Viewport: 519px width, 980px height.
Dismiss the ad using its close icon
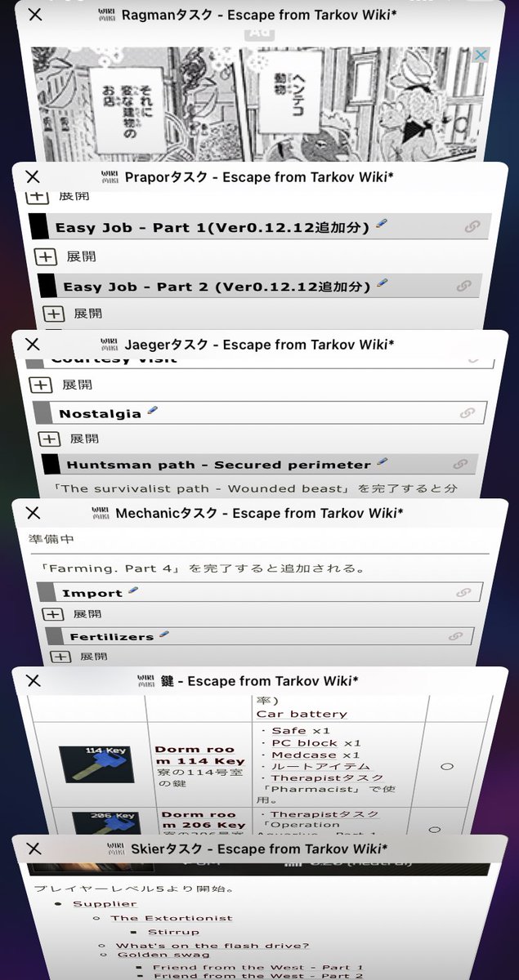tap(481, 55)
